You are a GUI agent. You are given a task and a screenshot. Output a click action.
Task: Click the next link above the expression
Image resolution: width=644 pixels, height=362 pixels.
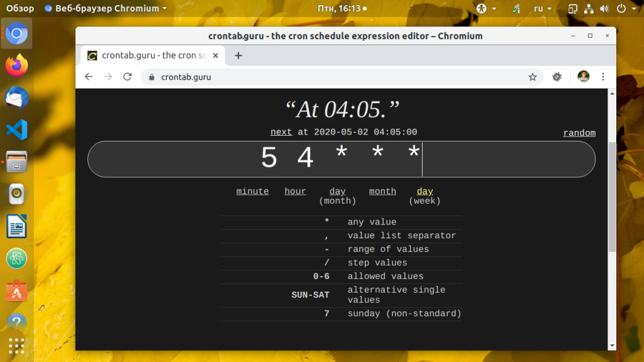click(x=281, y=132)
